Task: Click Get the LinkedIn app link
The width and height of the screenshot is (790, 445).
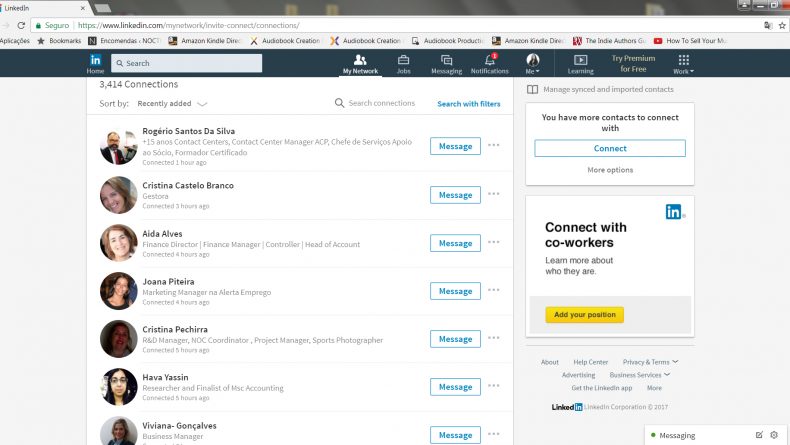Action: [602, 388]
